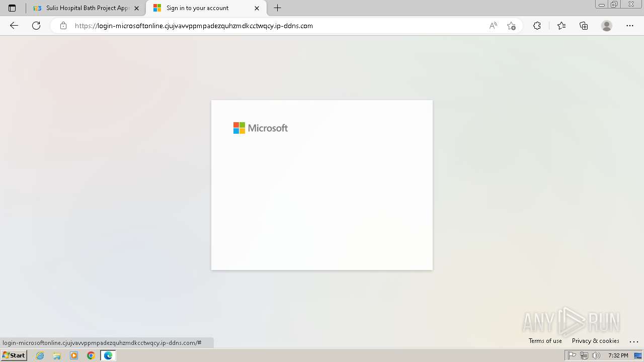Image resolution: width=644 pixels, height=362 pixels.
Task: Close the Sulis Hospital Bath Project tab
Action: 136,8
